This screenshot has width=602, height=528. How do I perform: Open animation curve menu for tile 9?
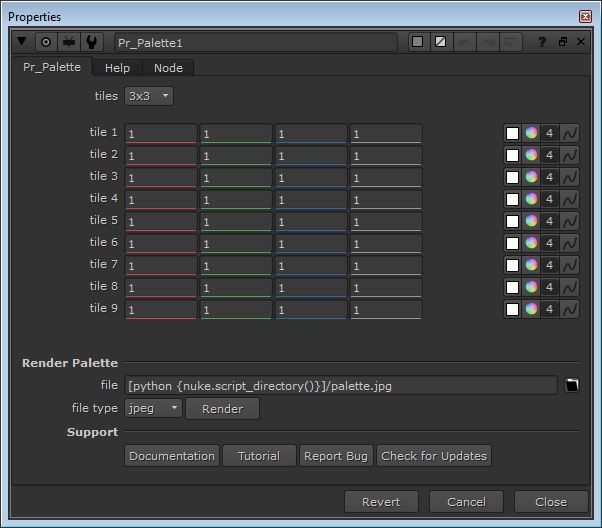pyautogui.click(x=570, y=309)
